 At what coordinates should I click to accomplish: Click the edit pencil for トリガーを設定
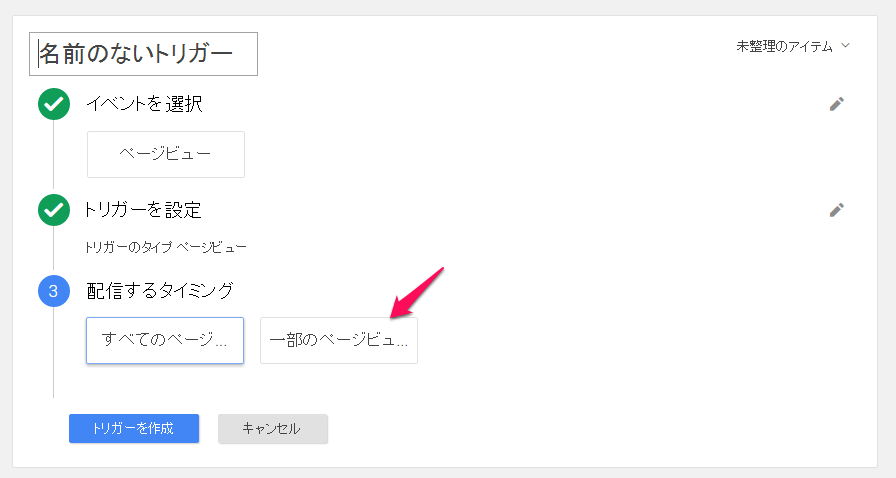837,210
